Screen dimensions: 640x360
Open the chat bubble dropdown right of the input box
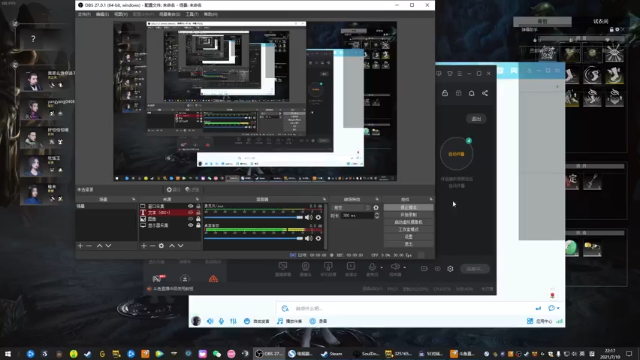(554, 308)
